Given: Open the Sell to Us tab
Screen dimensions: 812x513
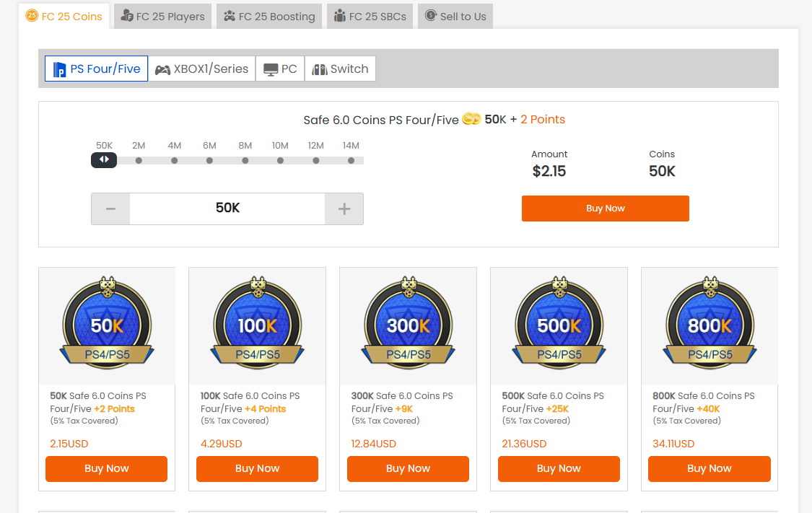Looking at the screenshot, I should pyautogui.click(x=455, y=16).
